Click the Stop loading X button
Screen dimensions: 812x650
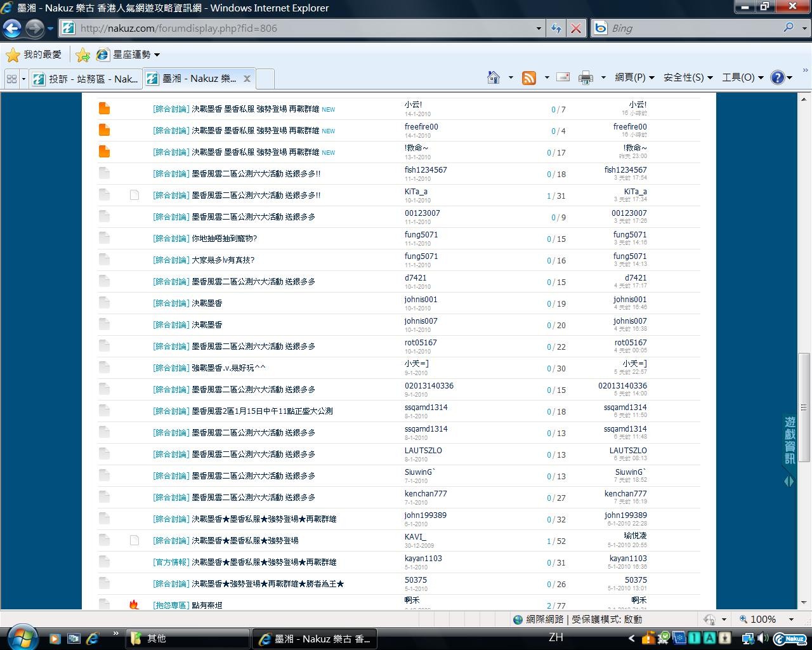[x=575, y=28]
